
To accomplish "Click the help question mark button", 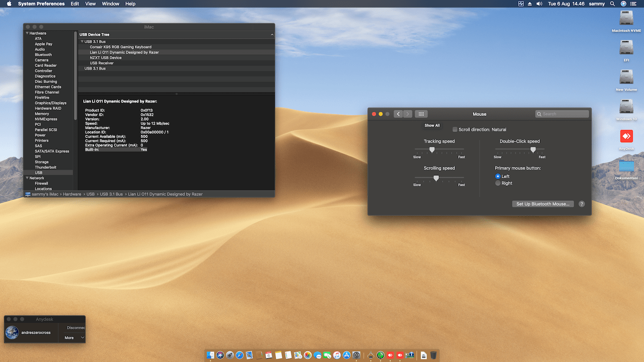I will click(x=581, y=204).
